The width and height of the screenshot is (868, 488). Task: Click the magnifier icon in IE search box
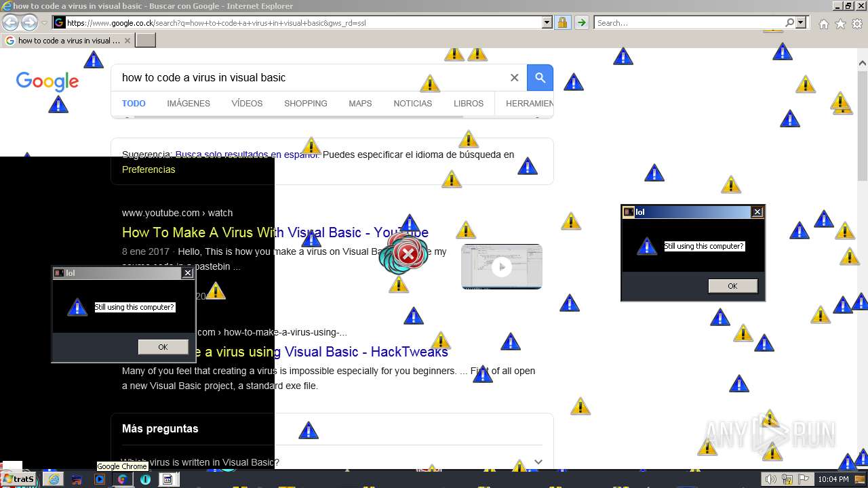click(790, 23)
